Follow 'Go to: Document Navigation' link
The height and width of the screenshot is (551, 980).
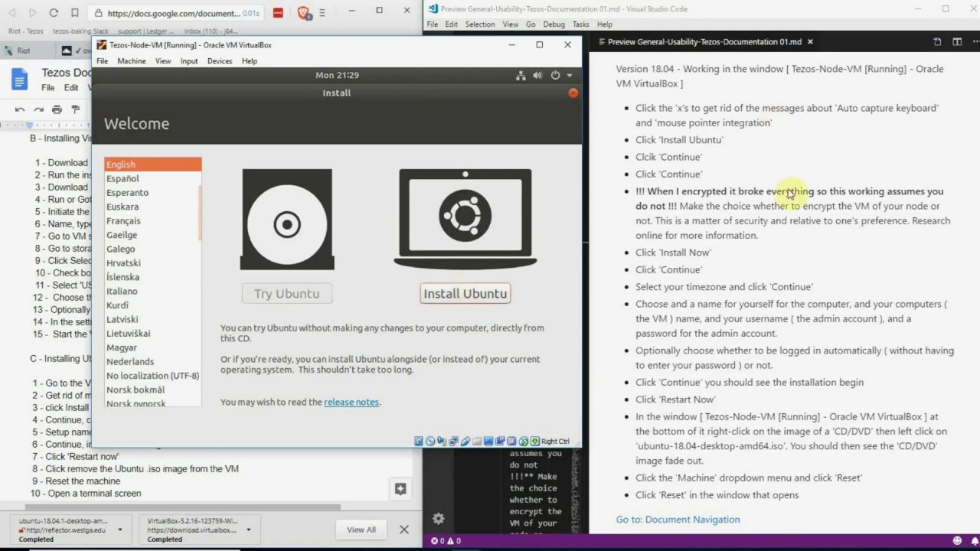coord(678,520)
